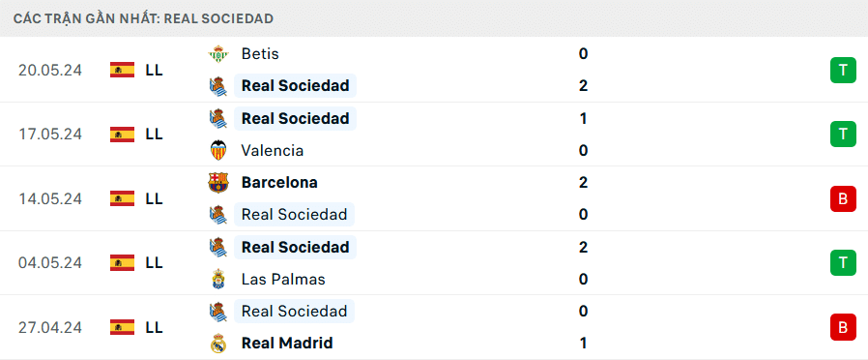The width and height of the screenshot is (868, 360).
Task: Click Spain flag on 27.04.24 row
Action: tap(123, 327)
